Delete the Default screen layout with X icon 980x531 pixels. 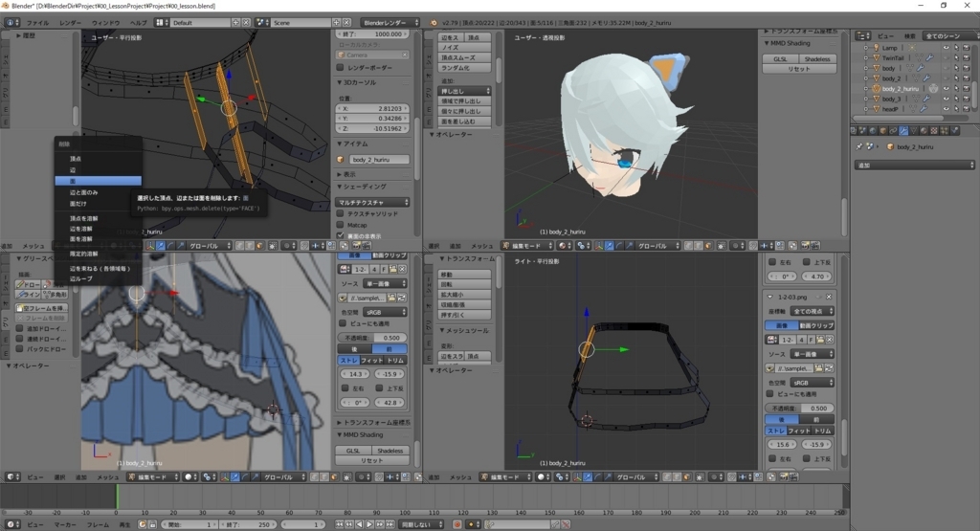coord(246,23)
